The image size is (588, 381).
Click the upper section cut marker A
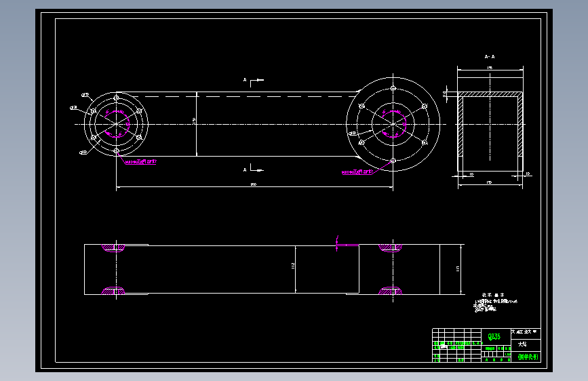tap(245, 80)
